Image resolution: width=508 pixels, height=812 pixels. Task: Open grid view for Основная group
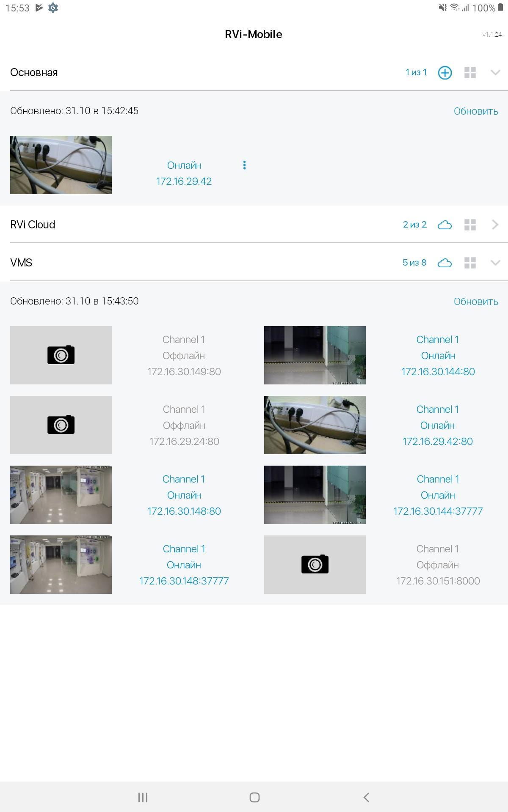coord(470,73)
